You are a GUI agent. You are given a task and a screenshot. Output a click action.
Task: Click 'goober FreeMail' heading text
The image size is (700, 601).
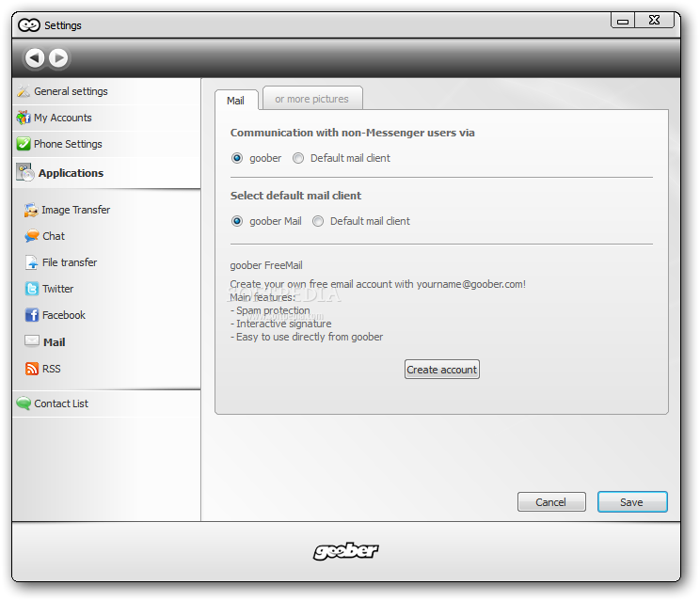266,265
